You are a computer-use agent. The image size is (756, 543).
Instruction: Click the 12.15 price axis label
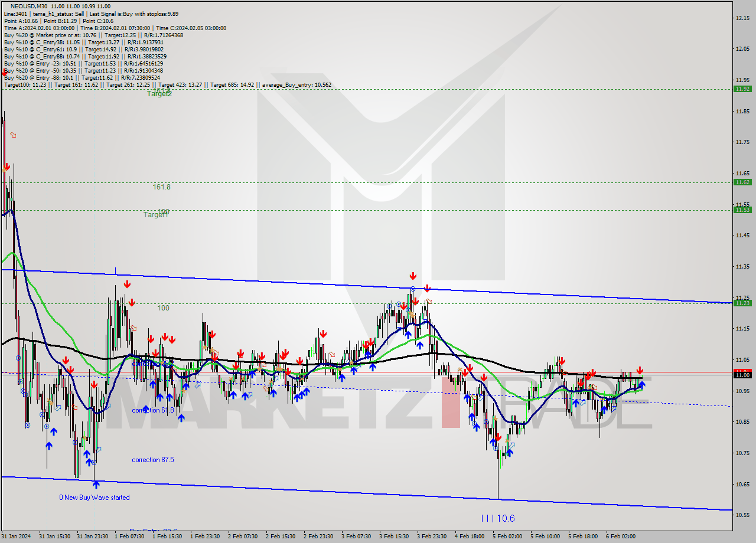(743, 18)
